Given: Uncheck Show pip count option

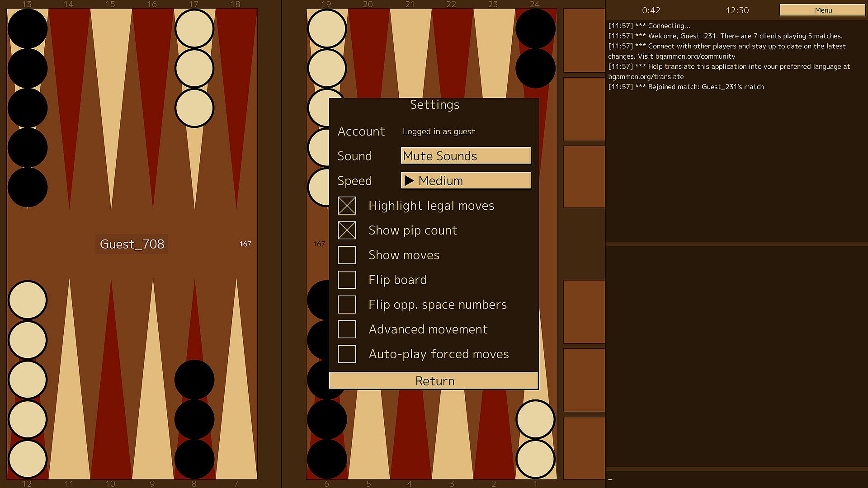Looking at the screenshot, I should click(x=347, y=230).
